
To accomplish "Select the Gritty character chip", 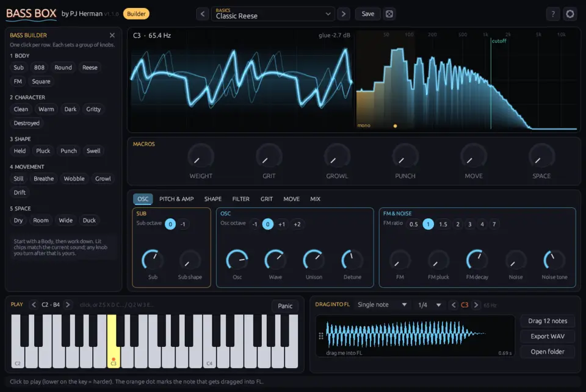I will [x=93, y=109].
